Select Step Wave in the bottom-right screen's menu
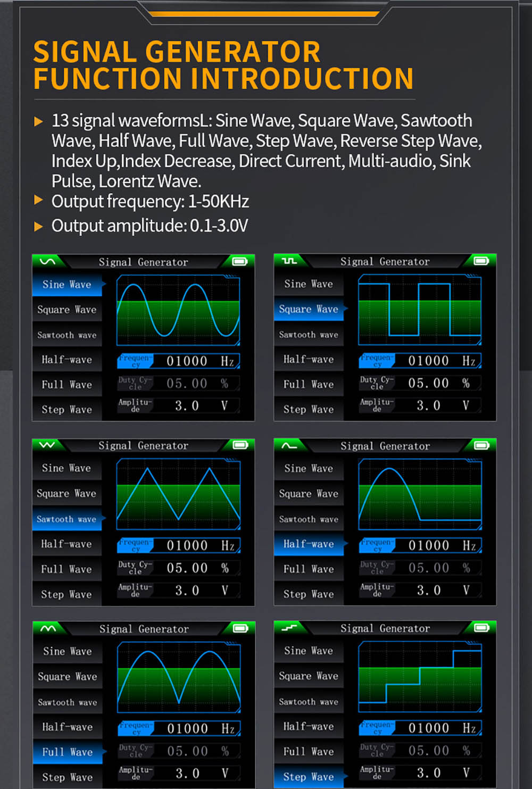532x789 pixels. [x=309, y=776]
